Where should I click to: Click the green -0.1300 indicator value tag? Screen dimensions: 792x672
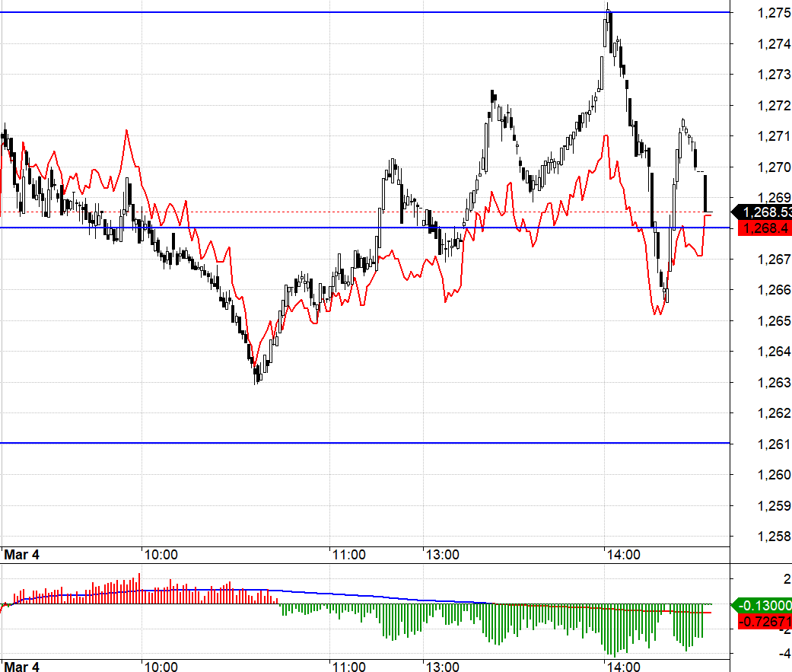point(763,606)
